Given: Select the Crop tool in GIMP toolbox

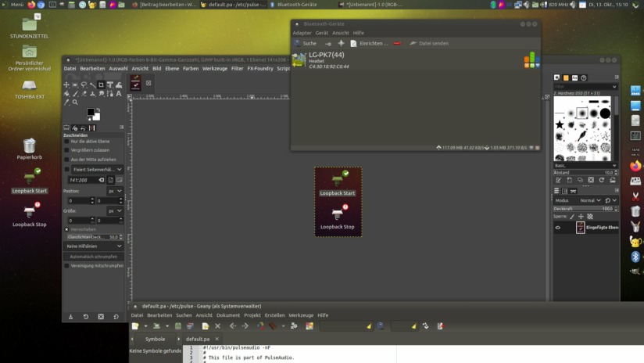Looking at the screenshot, I should (x=101, y=84).
